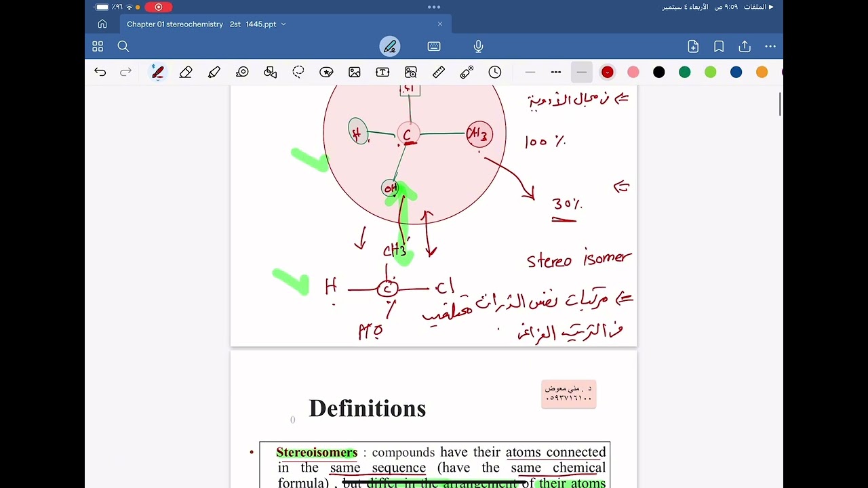868x488 pixels.
Task: Bookmark the current page
Action: [x=719, y=46]
